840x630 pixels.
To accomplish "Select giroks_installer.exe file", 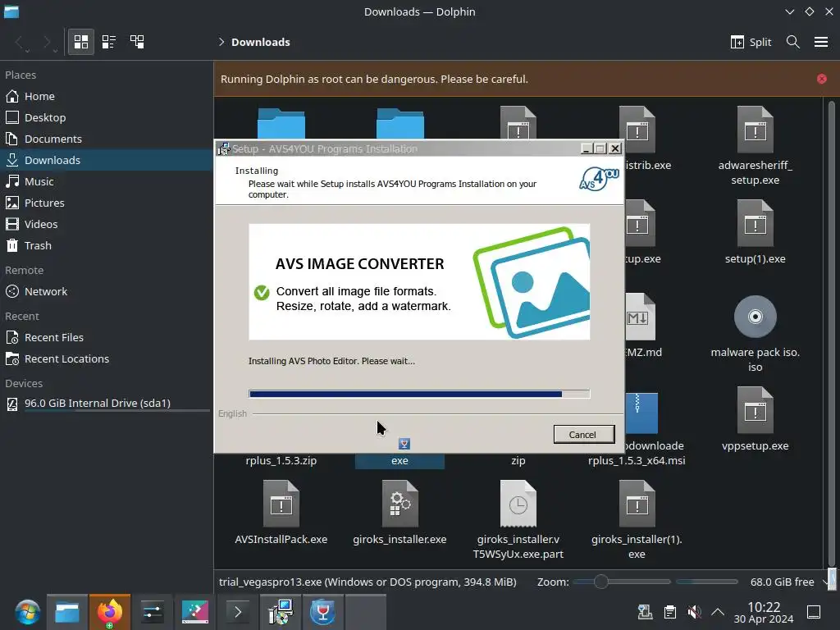I will pos(399,513).
